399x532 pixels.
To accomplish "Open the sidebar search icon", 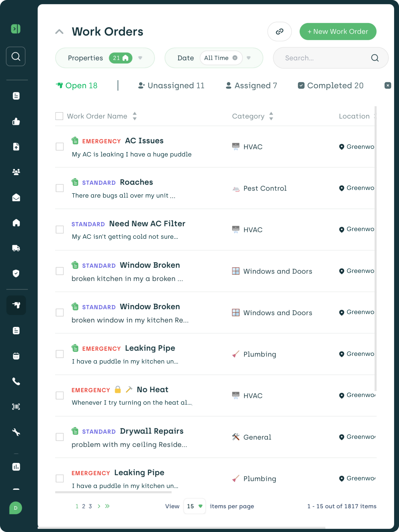I will coord(16,56).
